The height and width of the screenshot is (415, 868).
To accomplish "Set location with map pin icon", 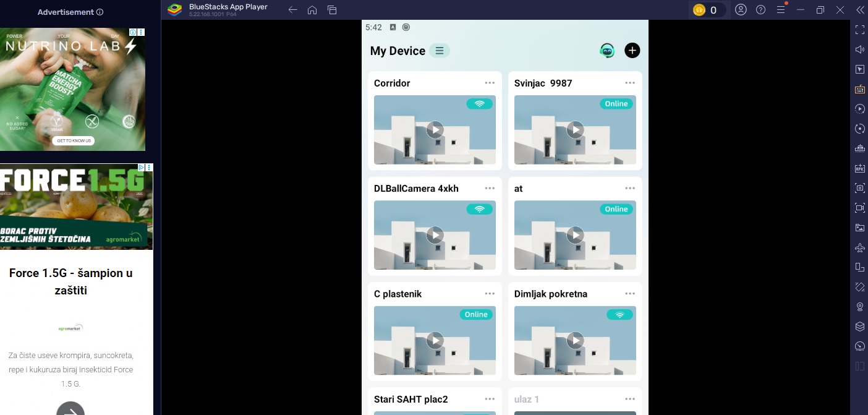I will 859,307.
